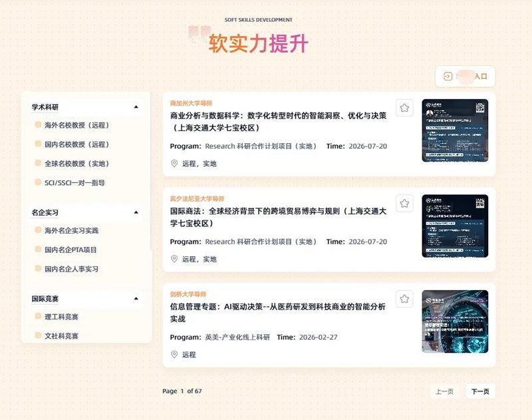Open the 入口 button at top right
Viewport: 532px width, 420px height.
tap(464, 76)
